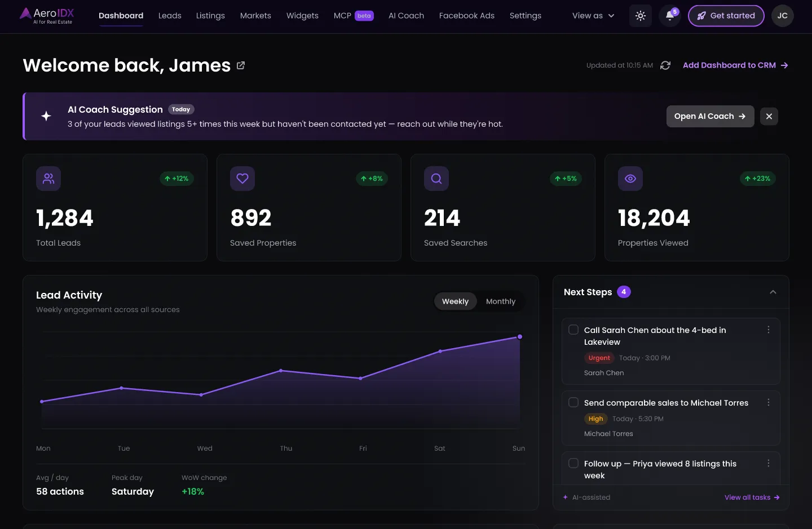The image size is (812, 529).
Task: Open the Facebook Ads tab
Action: tap(467, 16)
